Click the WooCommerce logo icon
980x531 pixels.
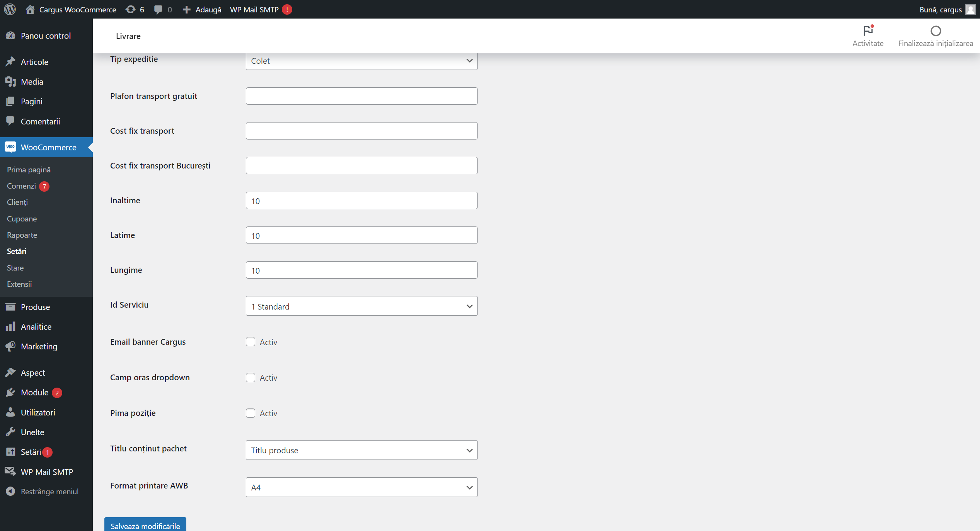(10, 147)
